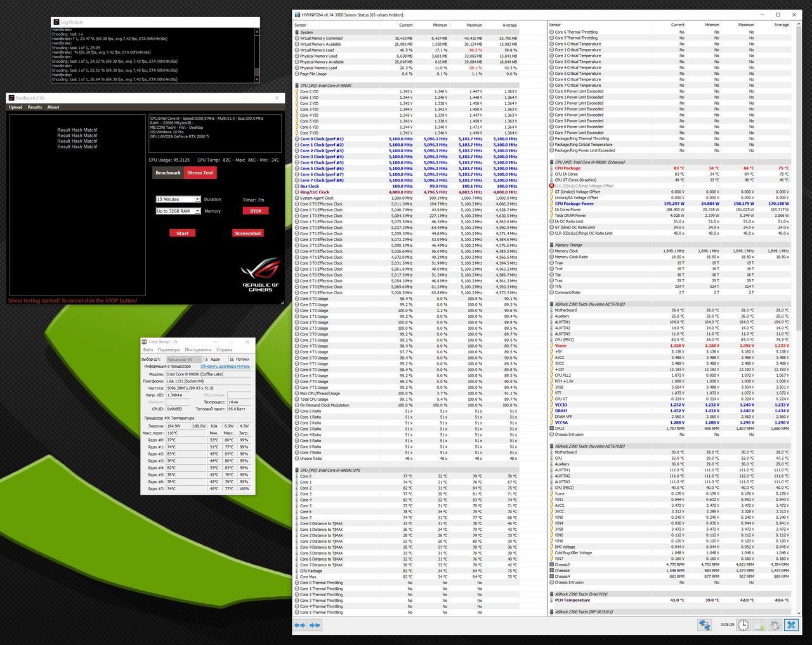Click the Log Output window scrollbar
The height and width of the screenshot is (645, 812).
coord(256,54)
